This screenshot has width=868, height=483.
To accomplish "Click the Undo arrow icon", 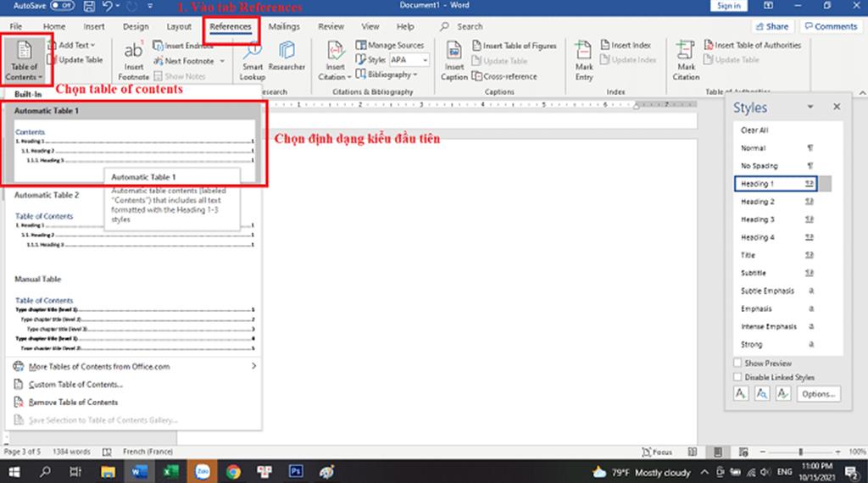I will coord(107,6).
